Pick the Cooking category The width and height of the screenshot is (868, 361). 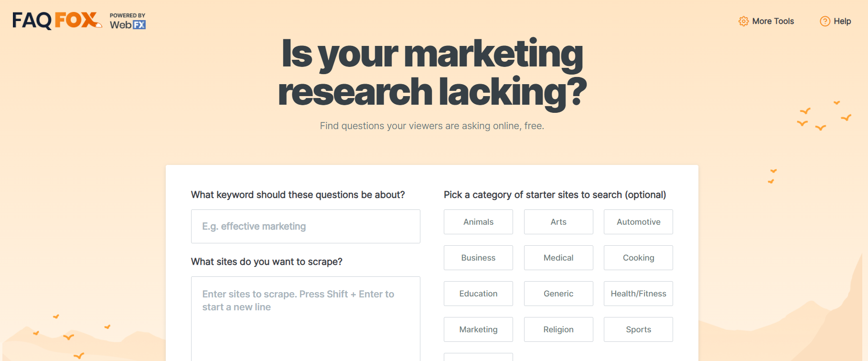(638, 258)
